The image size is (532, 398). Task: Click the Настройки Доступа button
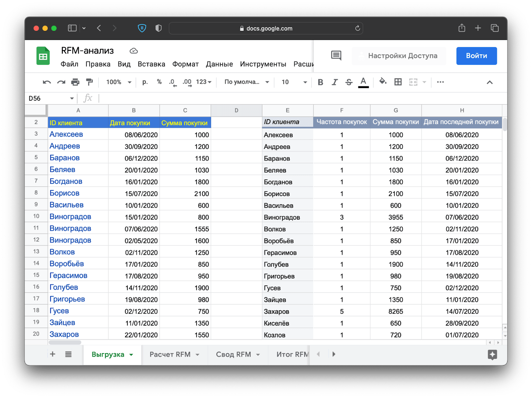398,56
